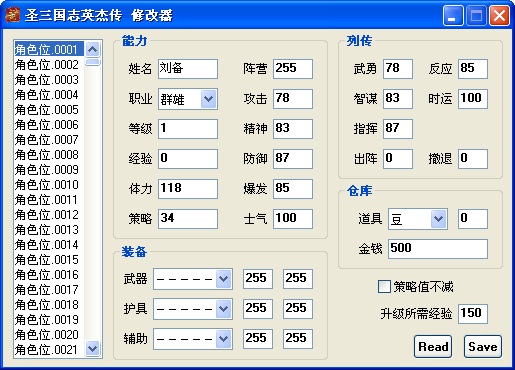Select 角色位.0016 in the list
Screen dimensions: 515x370
(49, 275)
